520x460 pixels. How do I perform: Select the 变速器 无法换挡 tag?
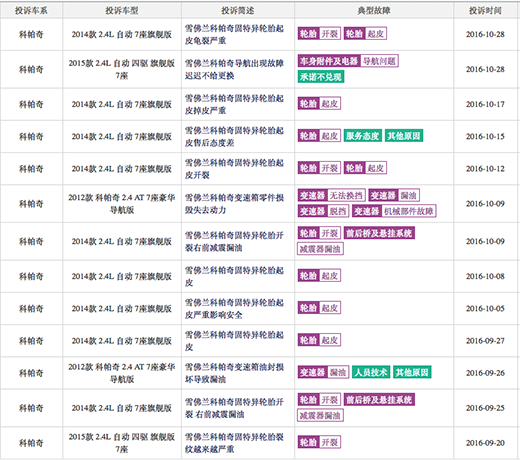pos(332,195)
